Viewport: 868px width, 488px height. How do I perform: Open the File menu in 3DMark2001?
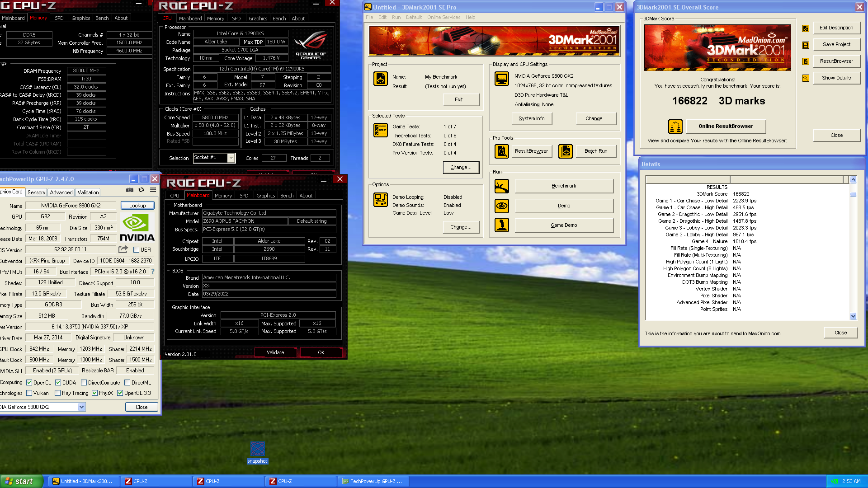(369, 17)
